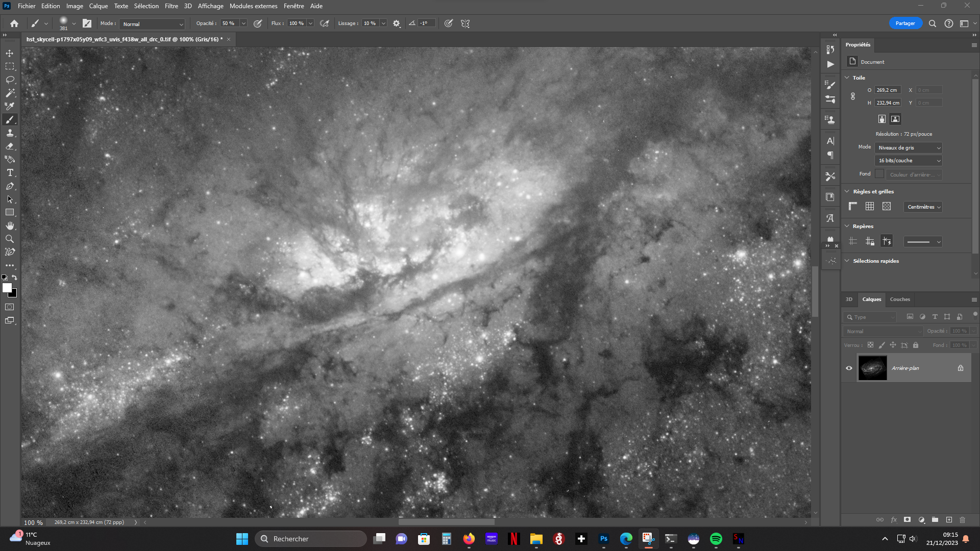Select the Lasso tool
The image size is (980, 551).
click(x=10, y=80)
